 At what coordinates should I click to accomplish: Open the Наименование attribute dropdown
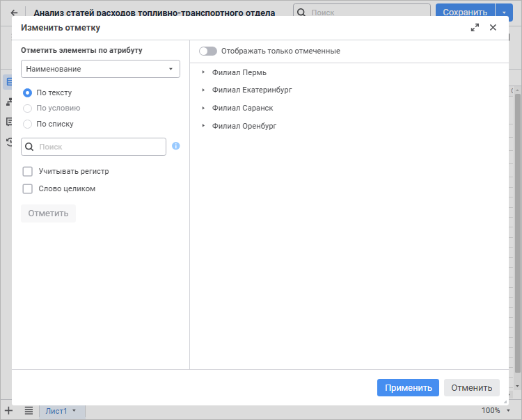[100, 69]
